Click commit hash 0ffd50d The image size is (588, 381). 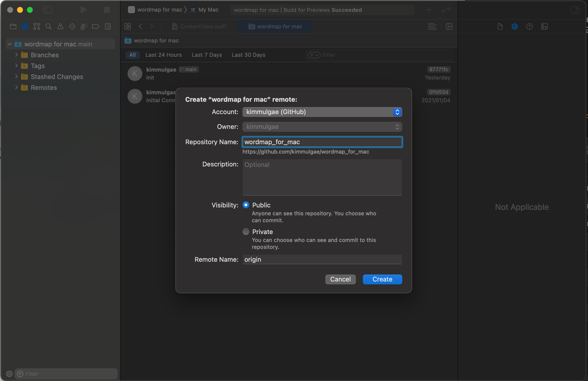click(x=439, y=92)
